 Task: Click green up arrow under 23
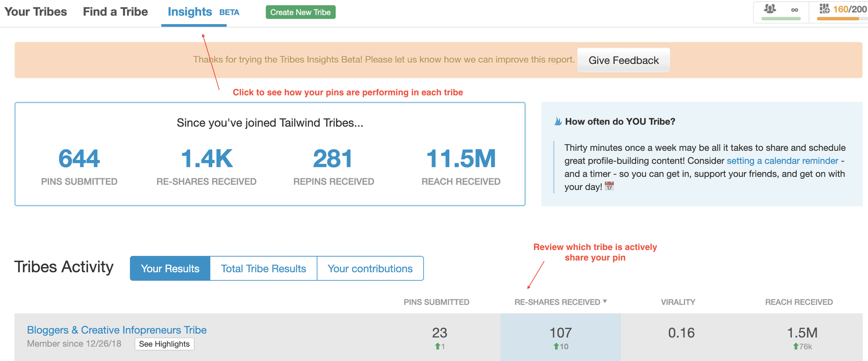pos(437,346)
